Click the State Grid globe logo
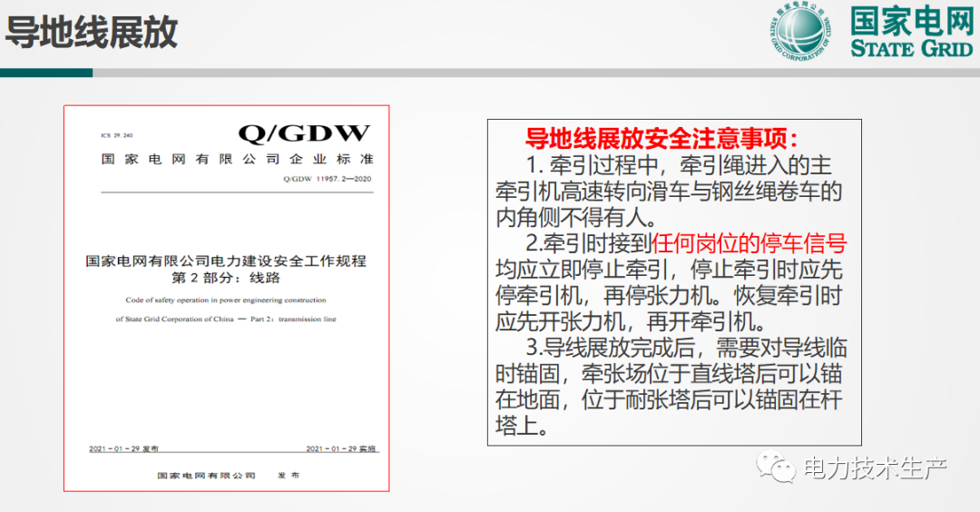 point(800,31)
